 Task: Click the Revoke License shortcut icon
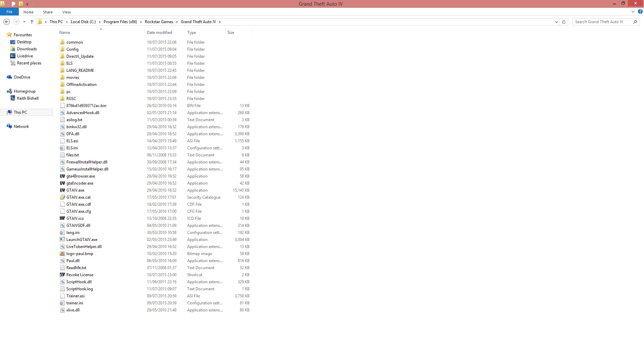pos(62,275)
